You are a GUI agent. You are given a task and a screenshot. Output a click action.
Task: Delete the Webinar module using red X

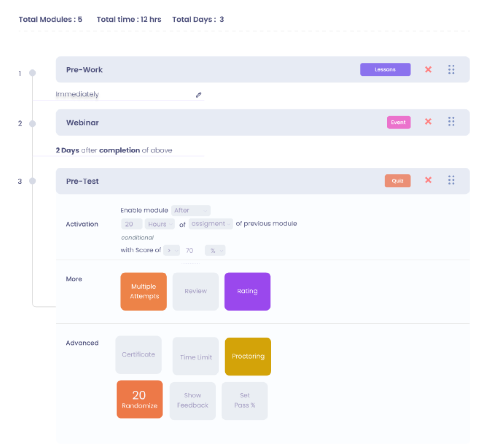point(428,121)
